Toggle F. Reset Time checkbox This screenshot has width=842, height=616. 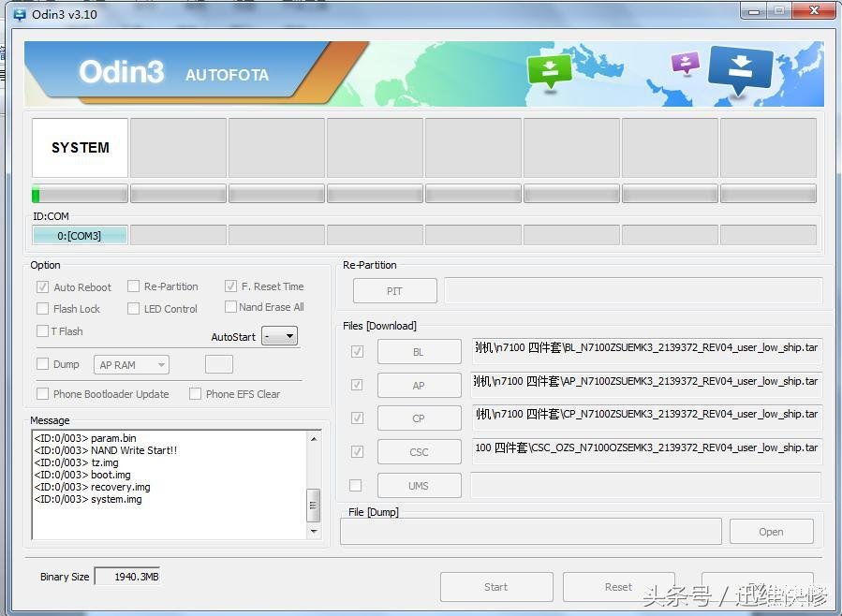point(231,286)
